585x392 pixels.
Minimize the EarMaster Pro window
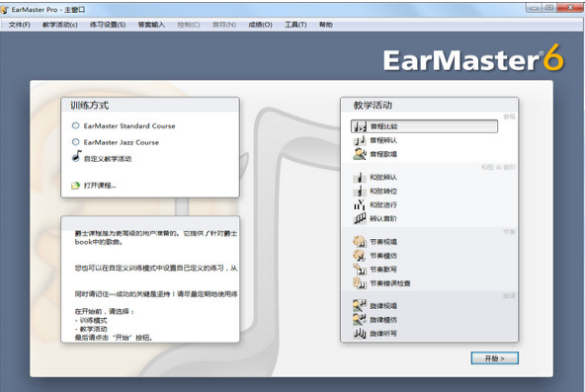(534, 8)
